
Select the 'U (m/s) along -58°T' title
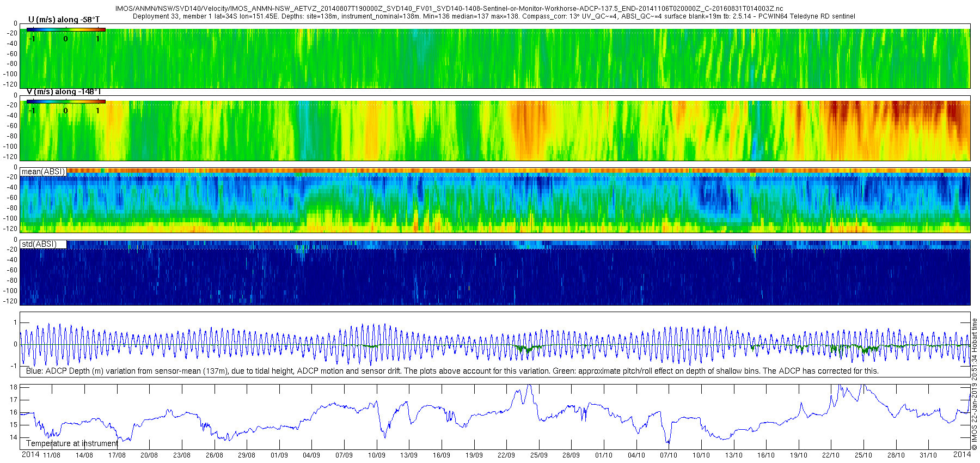64,20
